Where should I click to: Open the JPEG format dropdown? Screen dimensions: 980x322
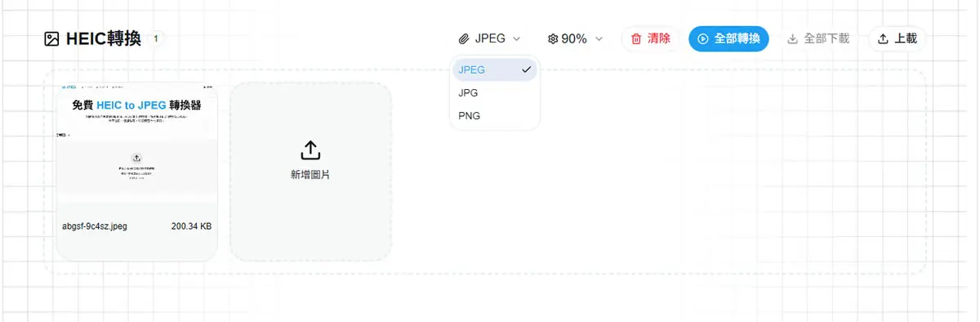coord(490,38)
